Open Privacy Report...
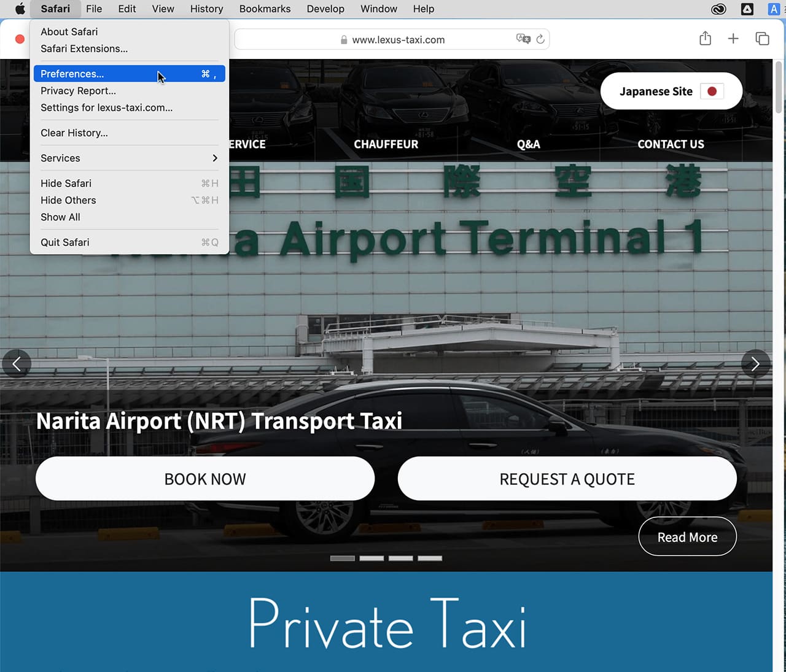The height and width of the screenshot is (672, 786). click(130, 91)
